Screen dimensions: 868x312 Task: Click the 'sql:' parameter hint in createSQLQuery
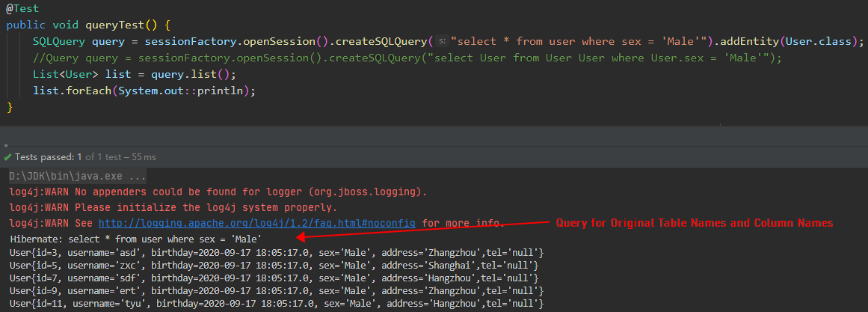point(442,42)
